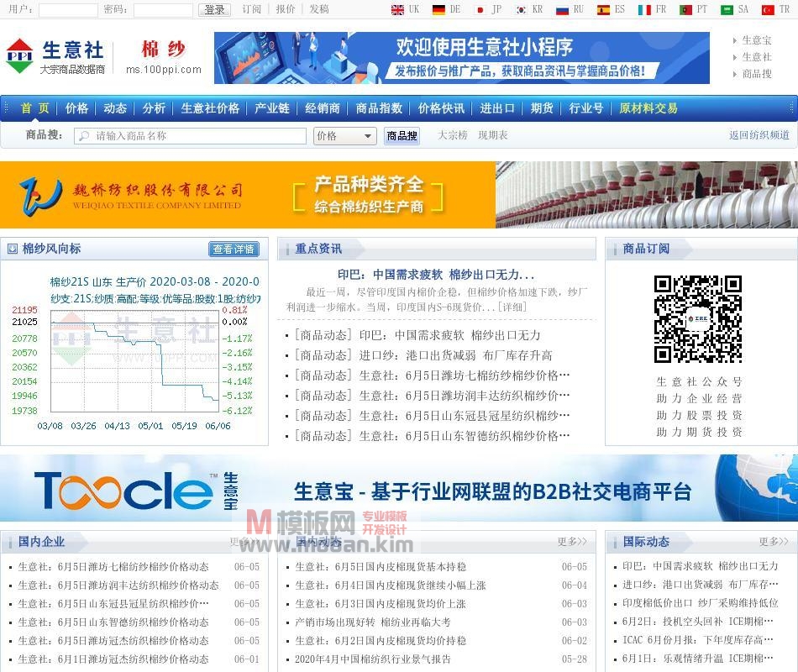The width and height of the screenshot is (798, 672).
Task: Click the Turkey flag icon
Action: pos(768,10)
